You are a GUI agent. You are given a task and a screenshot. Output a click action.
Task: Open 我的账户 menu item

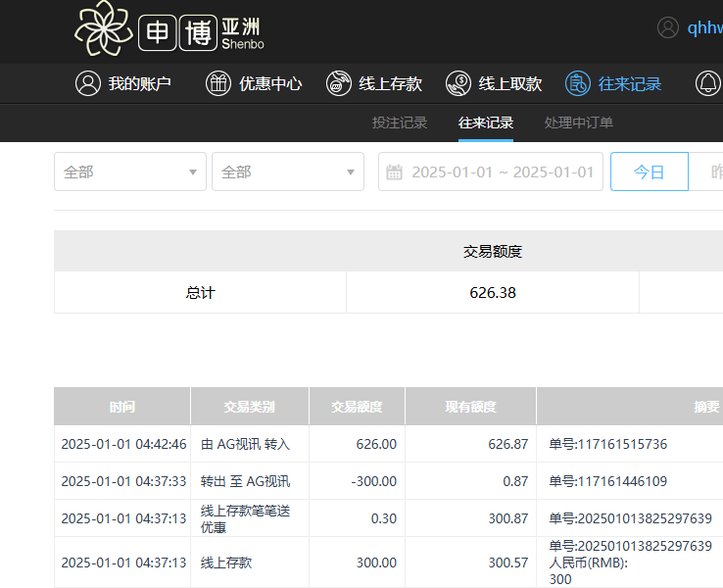[x=139, y=83]
